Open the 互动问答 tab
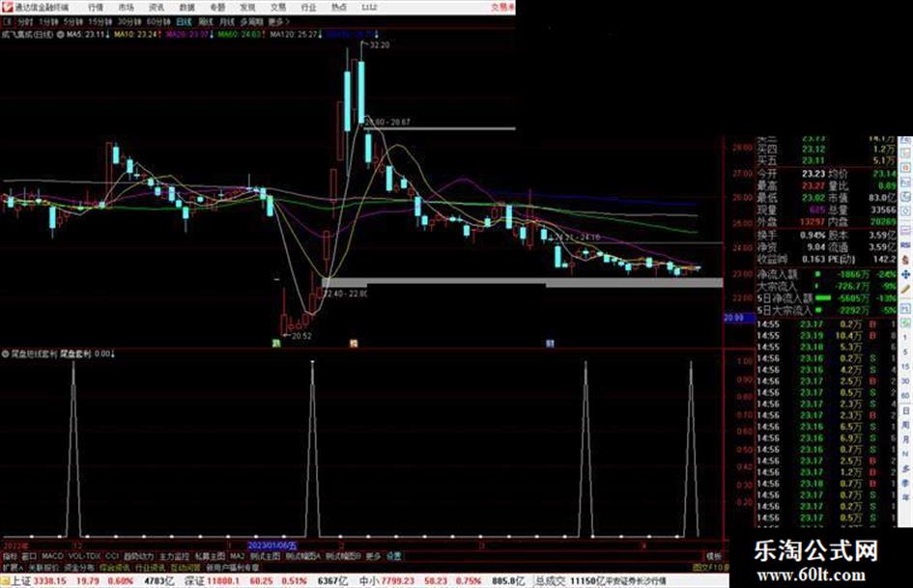Image resolution: width=913 pixels, height=588 pixels. (x=185, y=567)
